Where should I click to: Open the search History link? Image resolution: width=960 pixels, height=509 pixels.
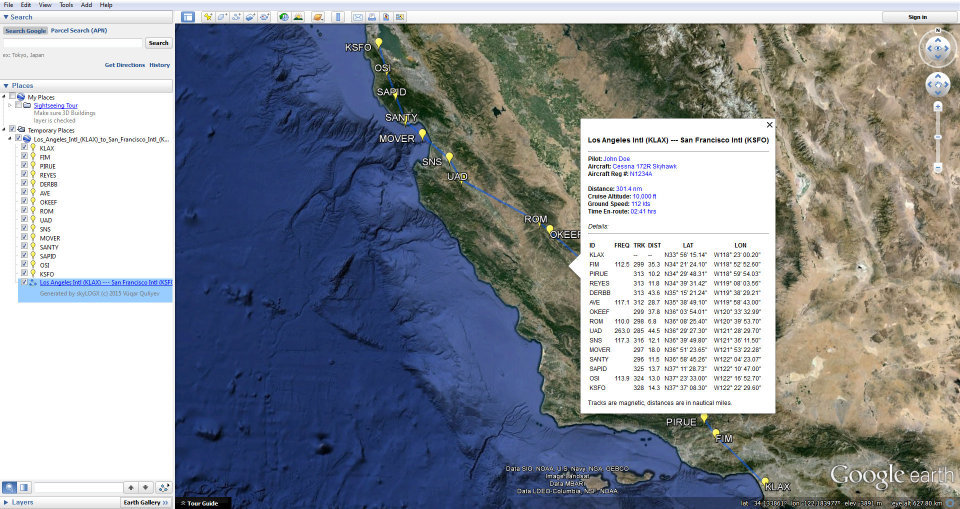(160, 65)
